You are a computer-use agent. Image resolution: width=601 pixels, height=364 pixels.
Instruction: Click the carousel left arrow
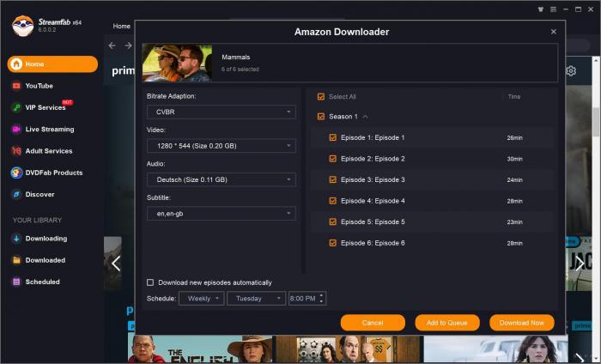[116, 264]
